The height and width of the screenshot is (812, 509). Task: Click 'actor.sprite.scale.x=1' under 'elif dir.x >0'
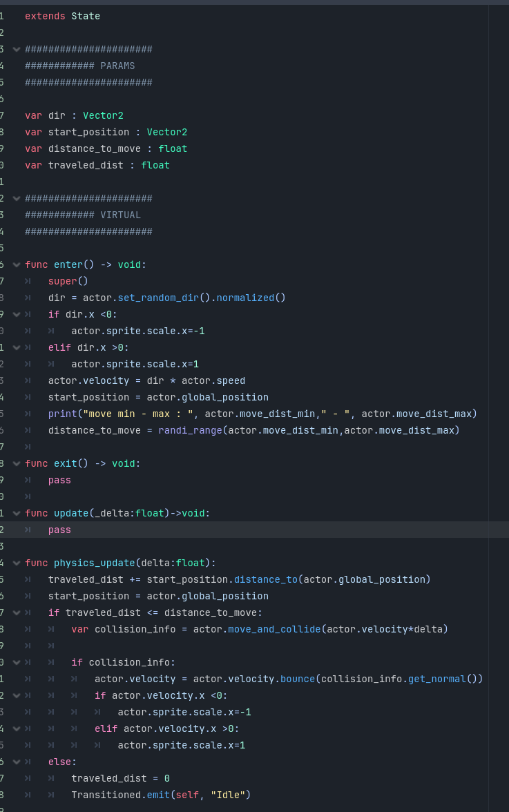(135, 364)
